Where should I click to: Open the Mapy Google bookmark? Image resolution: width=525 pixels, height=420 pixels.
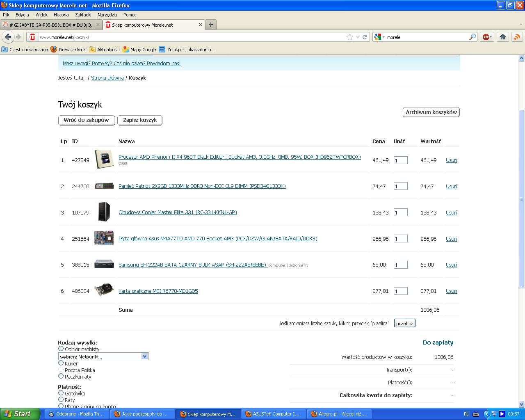coord(139,49)
